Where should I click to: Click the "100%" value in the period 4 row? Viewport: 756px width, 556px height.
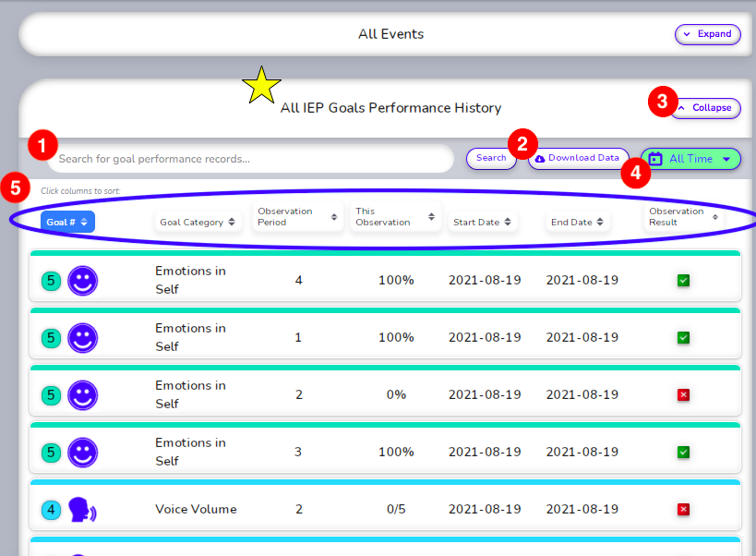click(x=396, y=280)
